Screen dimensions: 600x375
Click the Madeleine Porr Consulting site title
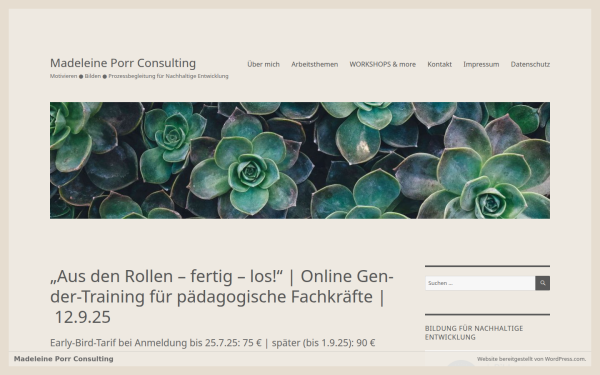[x=123, y=63]
